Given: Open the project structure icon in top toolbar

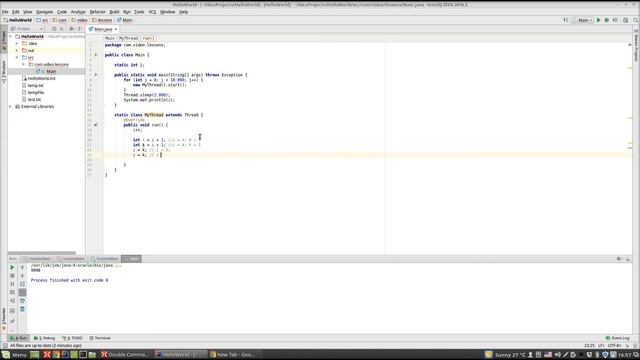Looking at the screenshot, I should (x=625, y=20).
